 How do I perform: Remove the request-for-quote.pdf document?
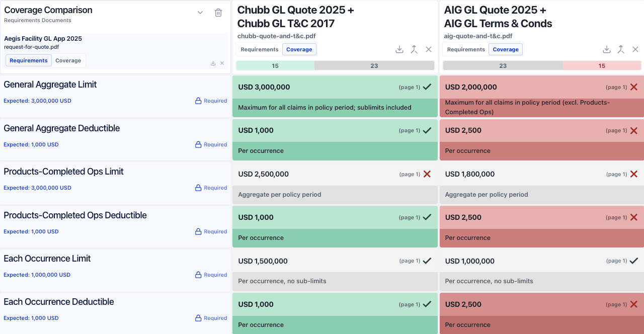(222, 63)
